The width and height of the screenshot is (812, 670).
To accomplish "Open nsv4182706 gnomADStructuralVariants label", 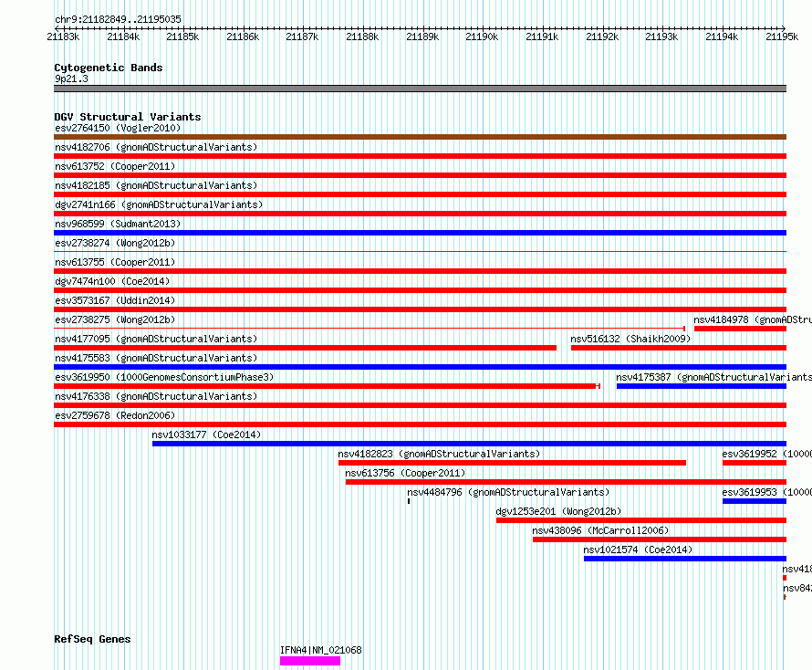I will tap(156, 147).
